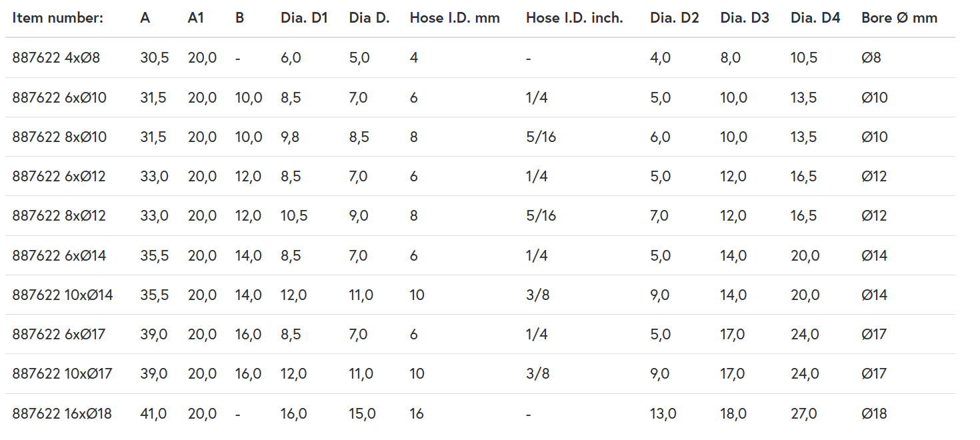Click item 887622 16xØ18
980x440 pixels.
(62, 414)
